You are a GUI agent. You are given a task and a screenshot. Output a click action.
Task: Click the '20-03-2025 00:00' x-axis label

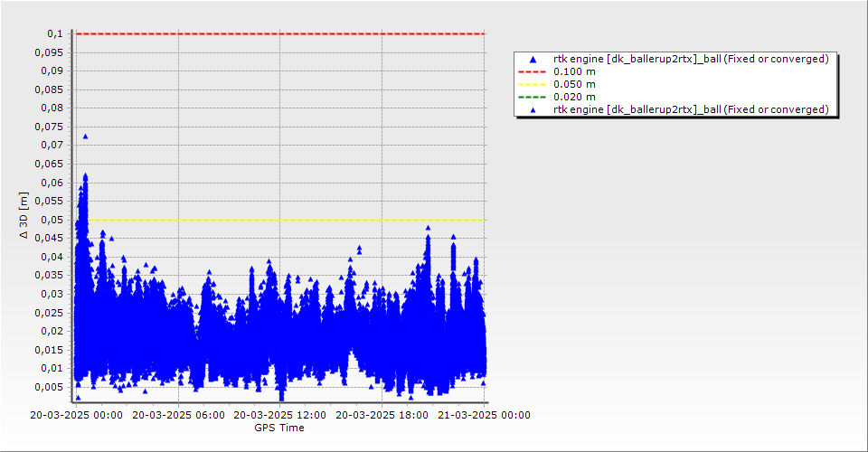76,416
